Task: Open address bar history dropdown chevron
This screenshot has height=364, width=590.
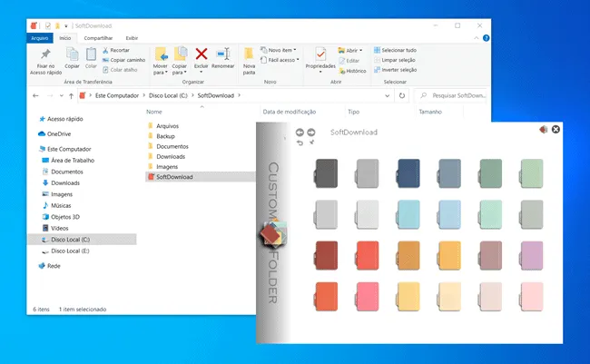Action: point(388,96)
